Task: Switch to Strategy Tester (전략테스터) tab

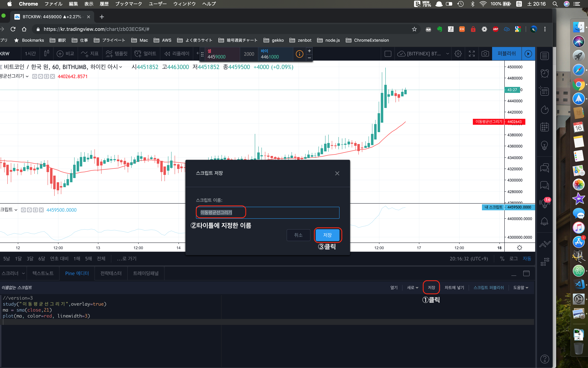Action: coord(111,273)
